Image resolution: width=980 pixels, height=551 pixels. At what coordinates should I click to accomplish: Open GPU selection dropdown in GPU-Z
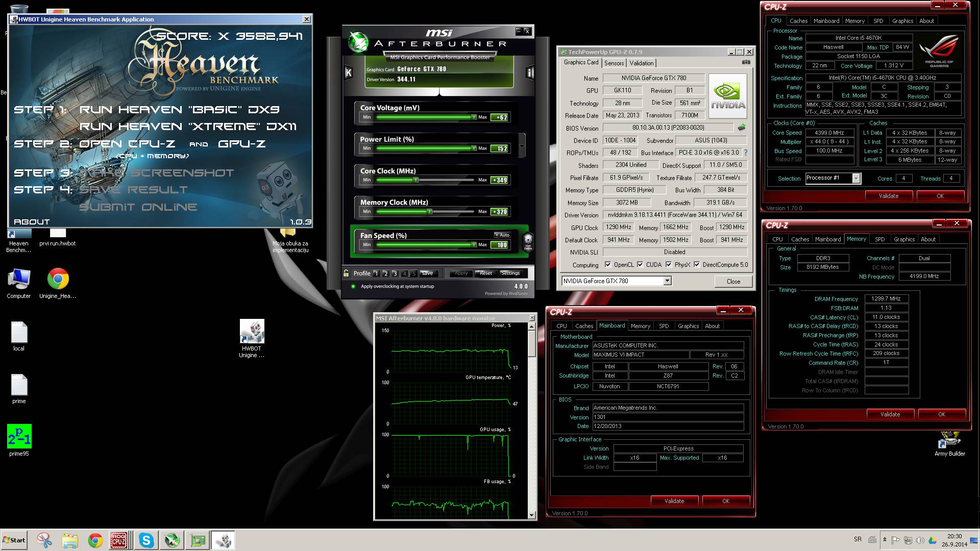pyautogui.click(x=667, y=281)
